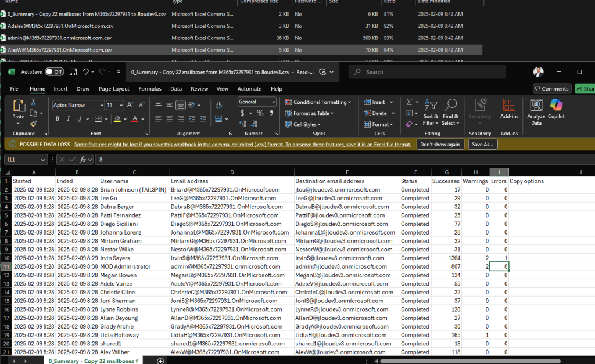Select row 11 header
Image resolution: width=595 pixels, height=364 pixels.
point(6,266)
